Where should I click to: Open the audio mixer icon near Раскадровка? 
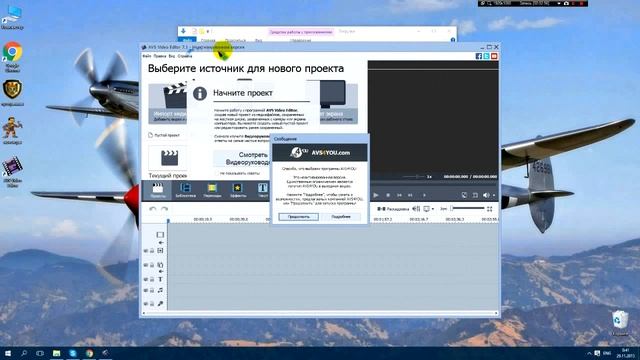point(416,209)
